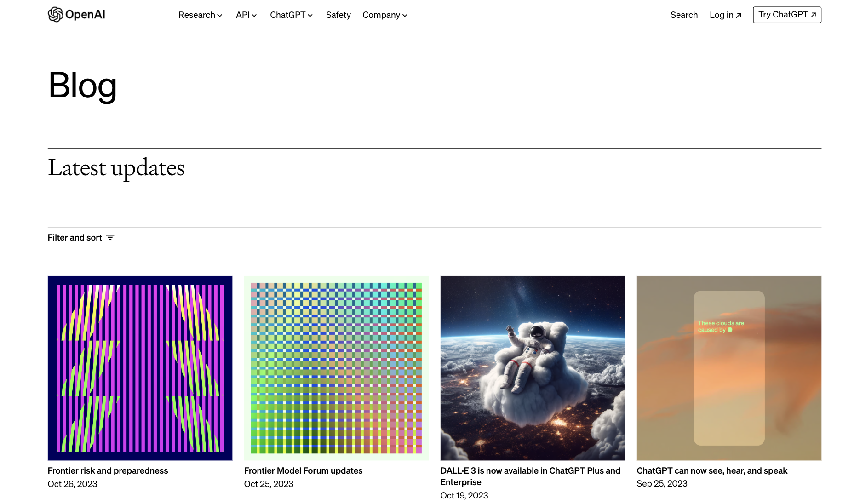Image resolution: width=860 pixels, height=504 pixels.
Task: Click the Log in link
Action: click(721, 15)
